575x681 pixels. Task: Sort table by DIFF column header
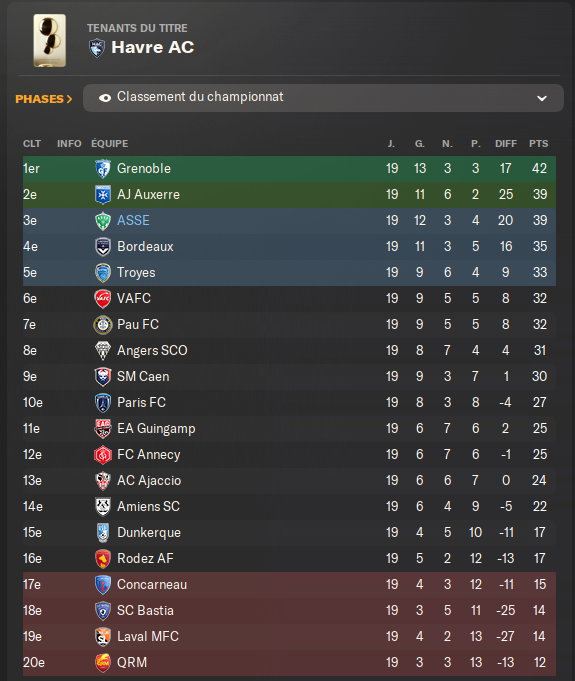(506, 144)
